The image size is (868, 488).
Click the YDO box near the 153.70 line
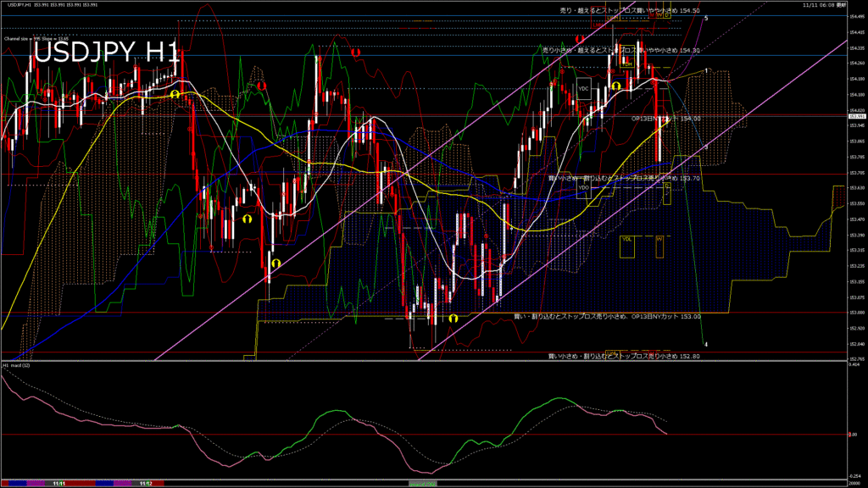tap(584, 187)
